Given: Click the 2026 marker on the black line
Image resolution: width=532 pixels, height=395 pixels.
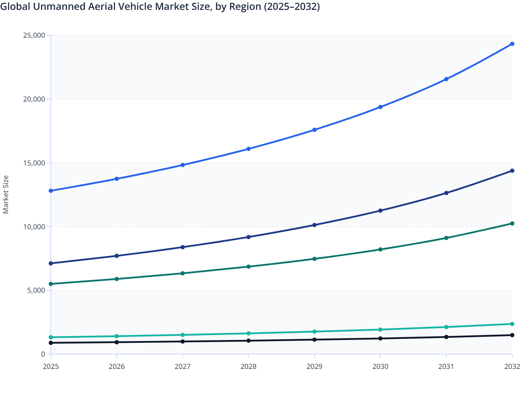Looking at the screenshot, I should [117, 342].
